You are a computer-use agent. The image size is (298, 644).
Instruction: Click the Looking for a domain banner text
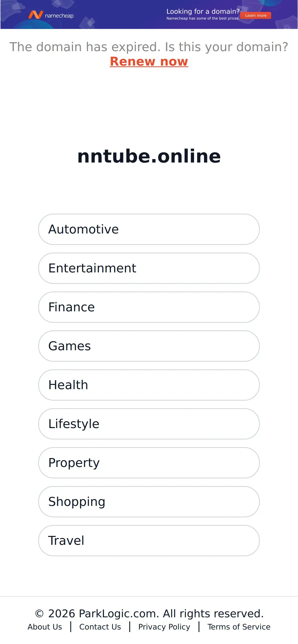pos(203,11)
